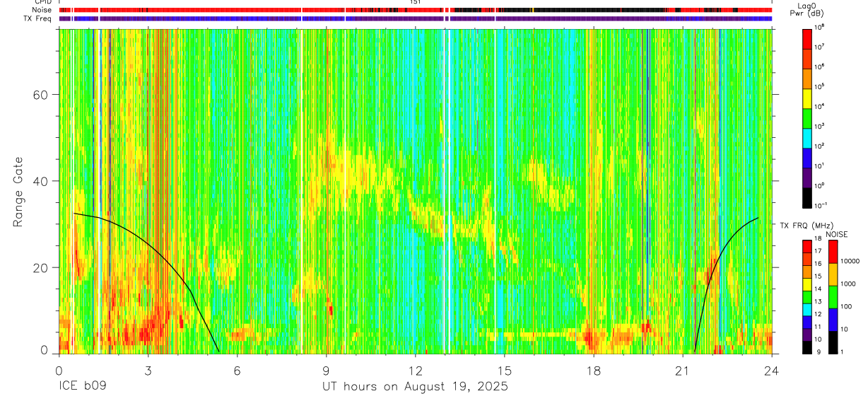The height and width of the screenshot is (401, 868).
Task: Click the black bottom band of the NOISE colorbar
Action: click(833, 342)
